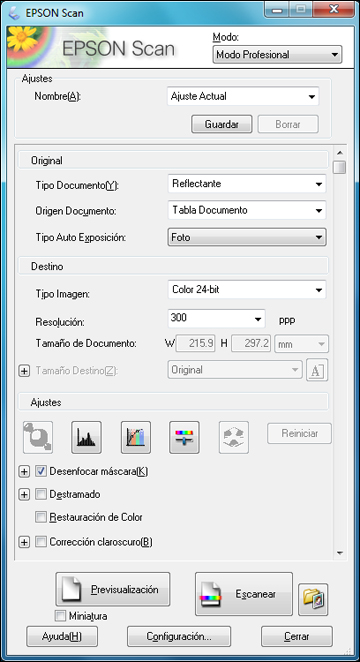The height and width of the screenshot is (662, 360).
Task: Close the EPSON Scan window
Action: (x=334, y=9)
